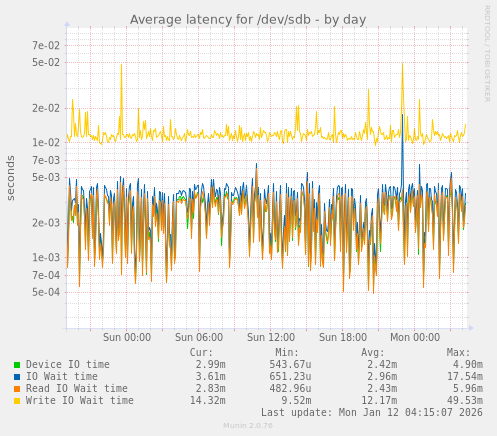Click the current value 3.61m
Image resolution: width=497 pixels, height=436 pixels.
pyautogui.click(x=211, y=376)
